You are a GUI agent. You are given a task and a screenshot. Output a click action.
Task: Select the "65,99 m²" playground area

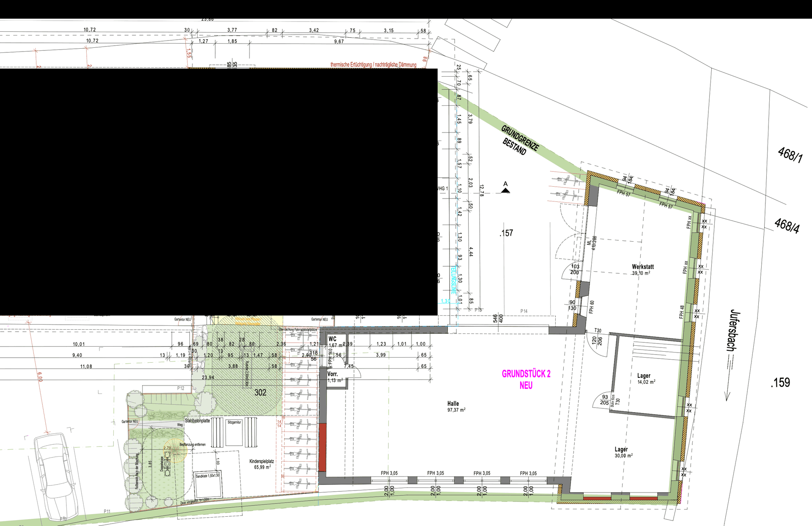(x=262, y=467)
